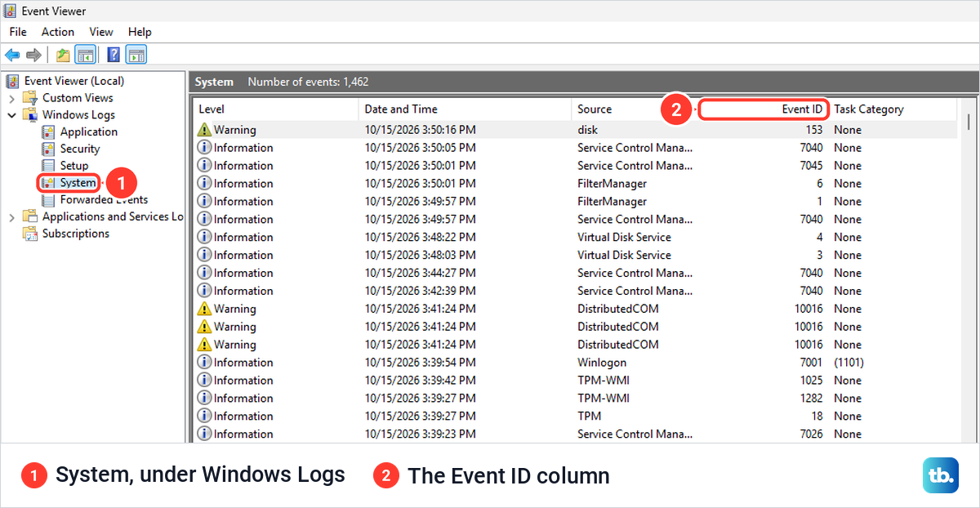Image resolution: width=980 pixels, height=508 pixels.
Task: Select the event with source "disk"
Action: (576, 130)
